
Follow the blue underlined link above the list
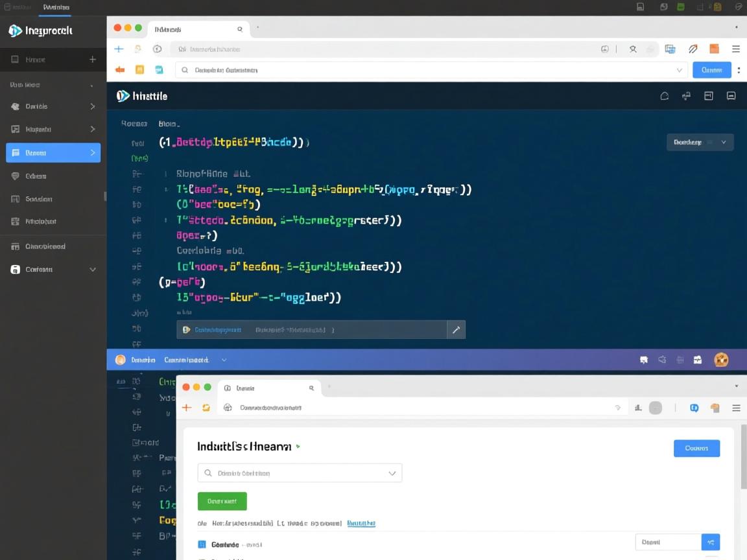pyautogui.click(x=361, y=523)
